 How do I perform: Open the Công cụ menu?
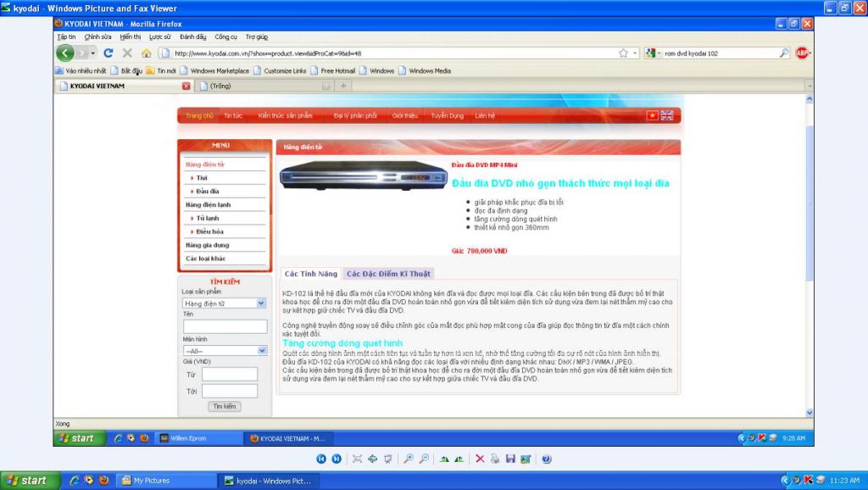225,37
